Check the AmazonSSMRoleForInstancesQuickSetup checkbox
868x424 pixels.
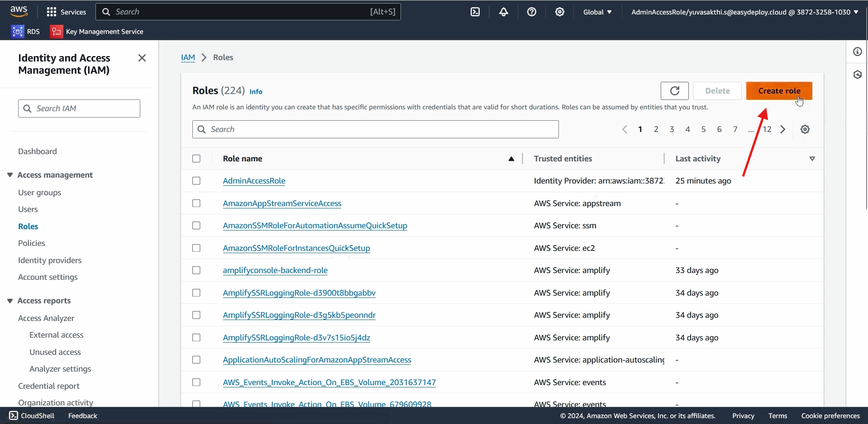point(196,248)
